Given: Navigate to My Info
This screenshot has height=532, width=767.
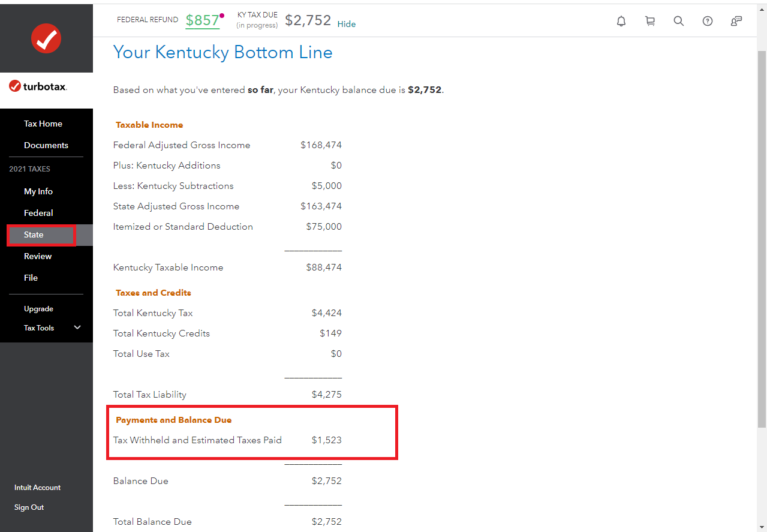Looking at the screenshot, I should coord(38,191).
